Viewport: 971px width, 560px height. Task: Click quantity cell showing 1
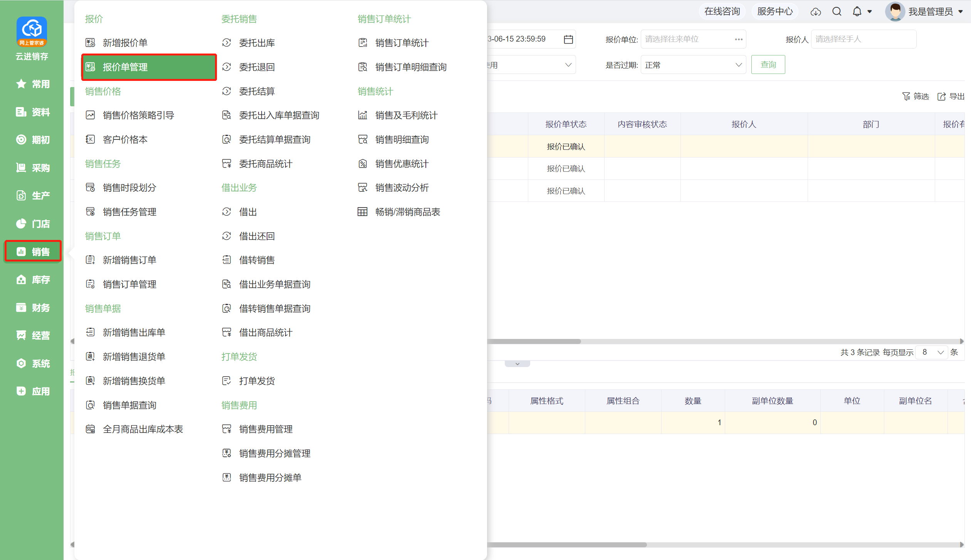tap(693, 423)
